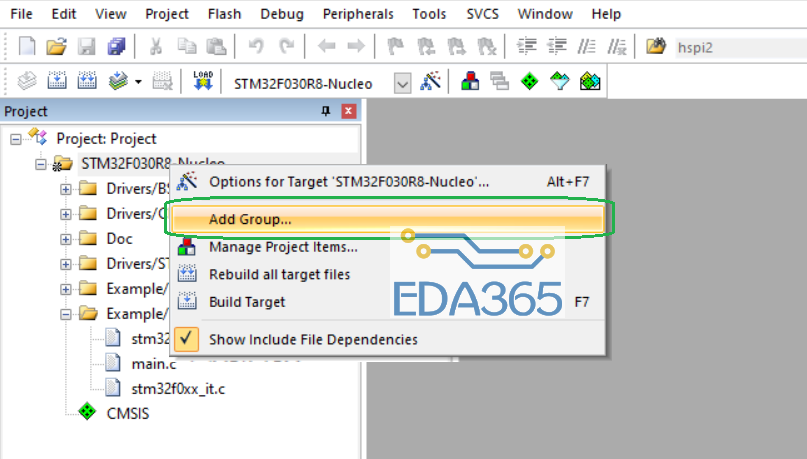
Task: Select main.c in project tree
Action: [153, 364]
